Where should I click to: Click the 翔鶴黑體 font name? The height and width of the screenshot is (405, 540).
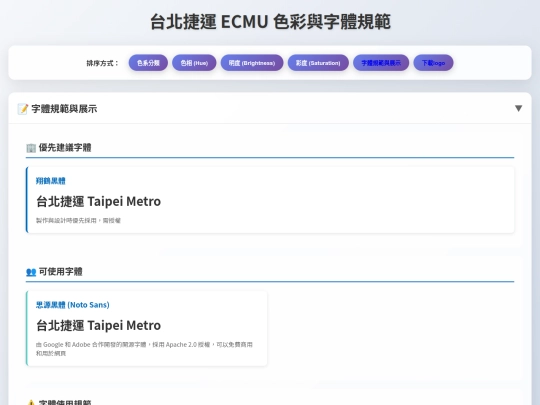coord(51,181)
